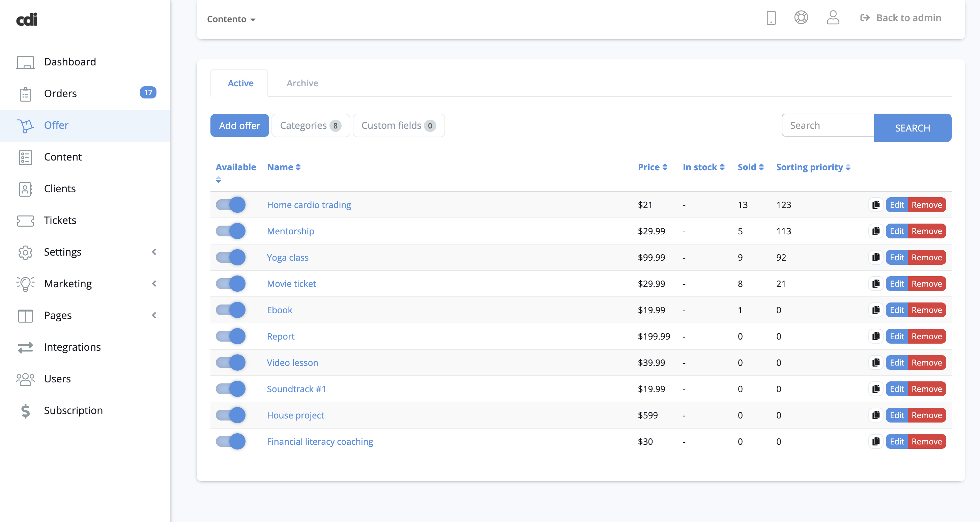Remove the Report offer
The width and height of the screenshot is (980, 522).
(x=926, y=336)
